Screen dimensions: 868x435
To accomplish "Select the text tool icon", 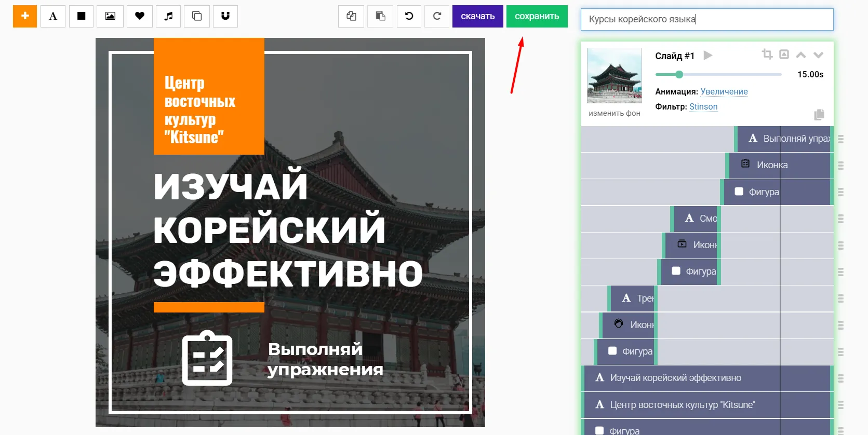I will pos(53,16).
